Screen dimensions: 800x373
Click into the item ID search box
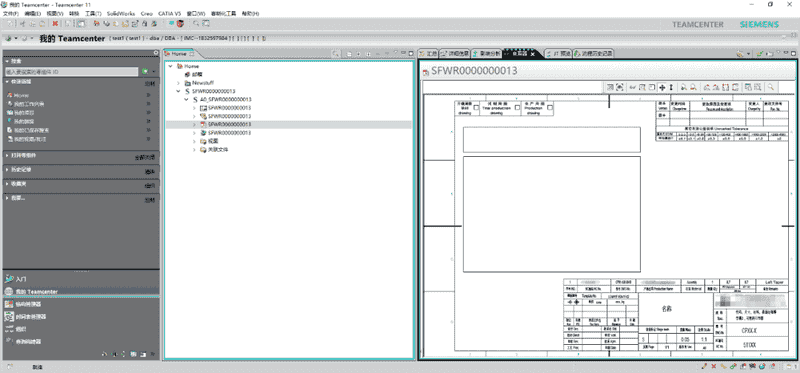71,72
